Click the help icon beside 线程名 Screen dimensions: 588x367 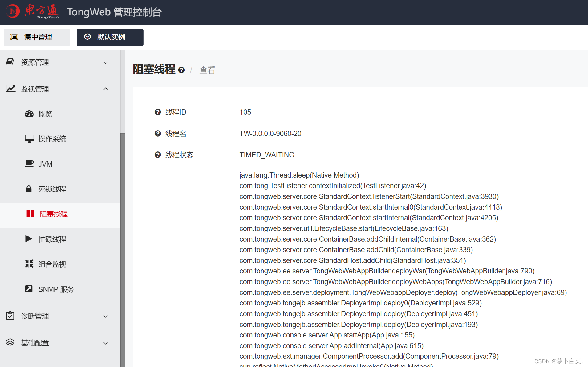158,133
